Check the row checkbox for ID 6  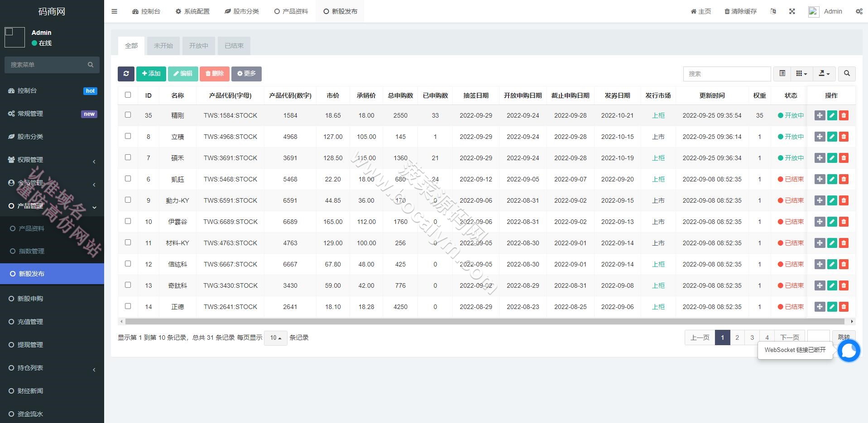(x=128, y=179)
